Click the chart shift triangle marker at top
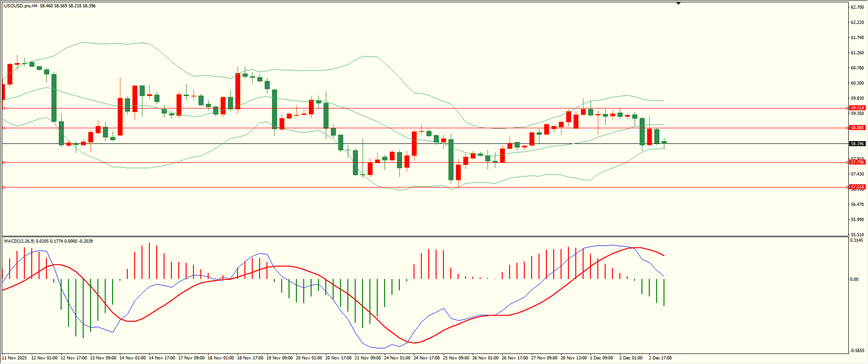The height and width of the screenshot is (364, 868). 678,3
